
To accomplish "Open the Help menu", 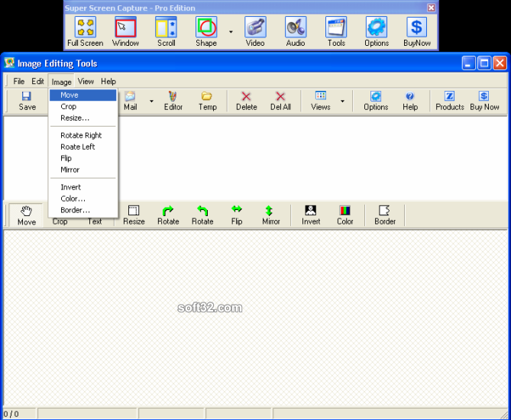I will (108, 82).
